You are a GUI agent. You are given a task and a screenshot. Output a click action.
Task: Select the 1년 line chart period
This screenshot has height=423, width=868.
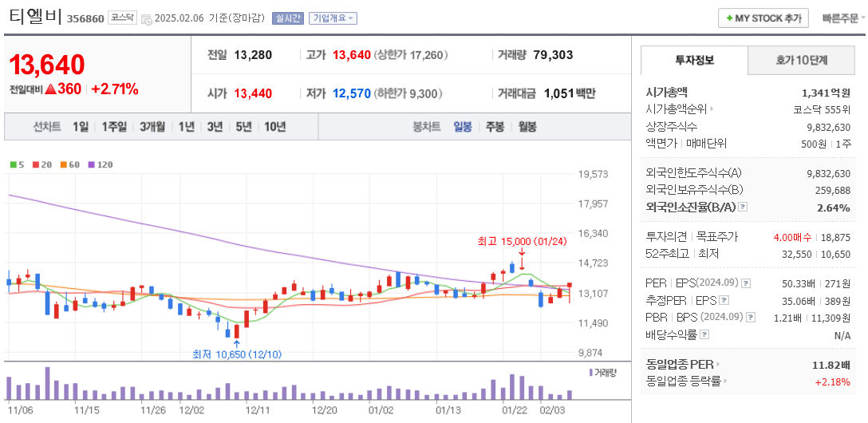pyautogui.click(x=187, y=127)
